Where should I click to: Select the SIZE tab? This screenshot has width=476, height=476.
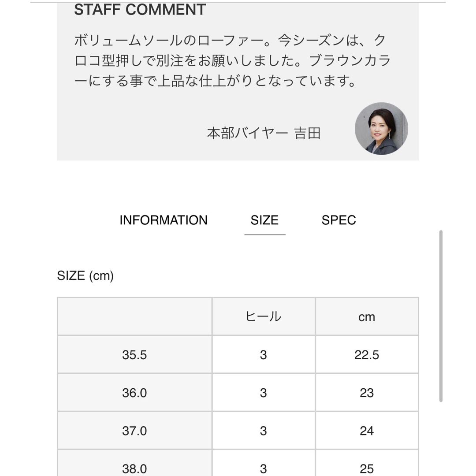point(264,220)
